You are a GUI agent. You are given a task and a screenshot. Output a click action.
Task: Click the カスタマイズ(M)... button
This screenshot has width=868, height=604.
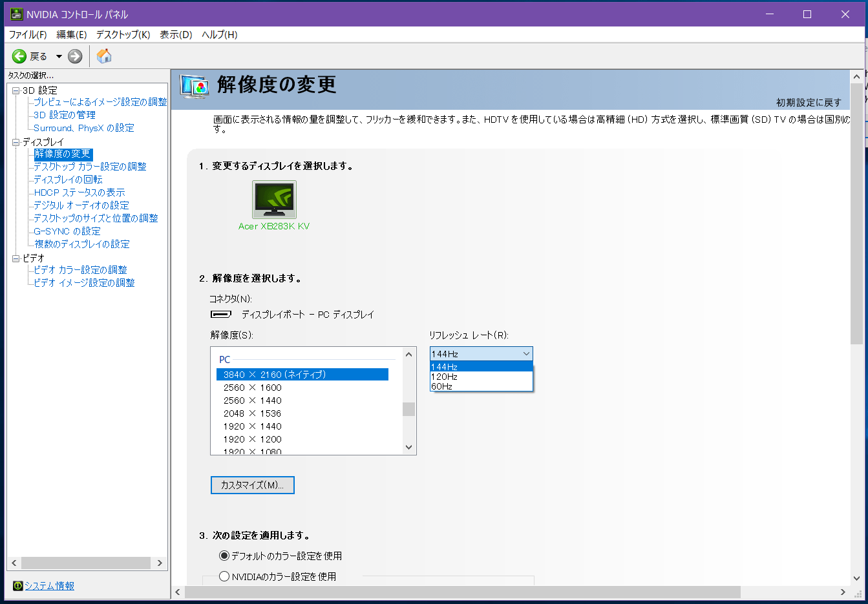click(x=253, y=485)
